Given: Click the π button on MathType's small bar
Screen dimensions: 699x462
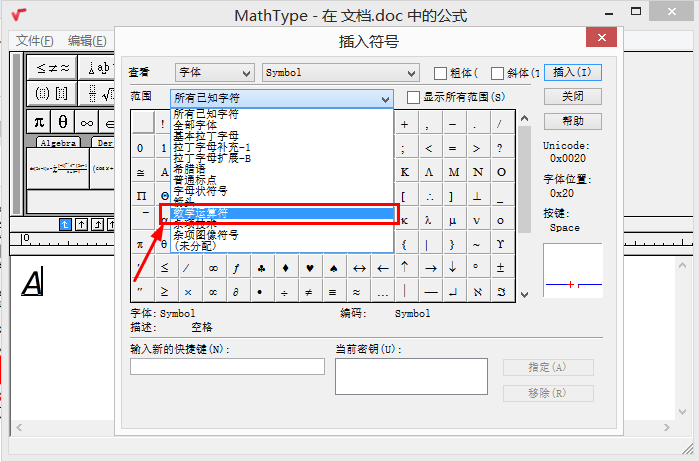Looking at the screenshot, I should coord(39,122).
